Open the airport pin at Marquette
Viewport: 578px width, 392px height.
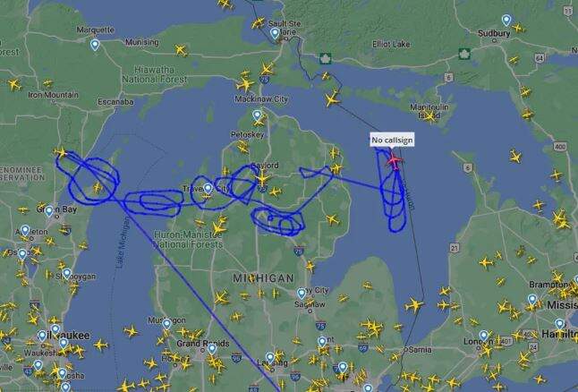(95, 45)
